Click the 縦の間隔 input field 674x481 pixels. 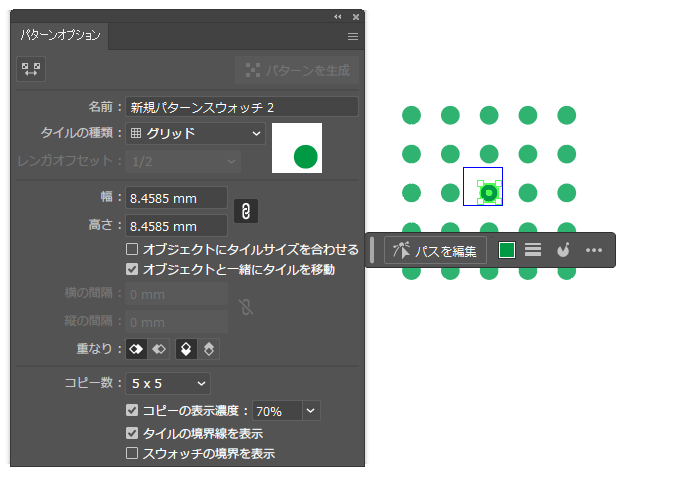[176, 322]
